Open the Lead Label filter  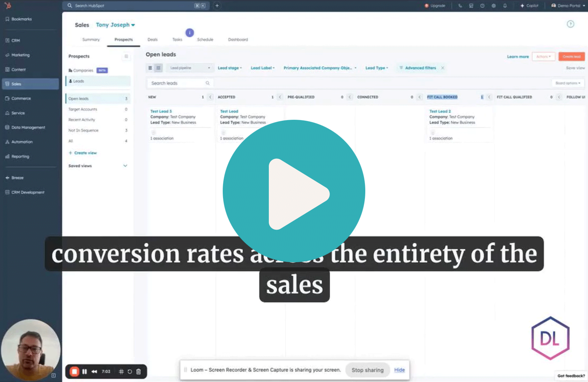click(x=262, y=68)
